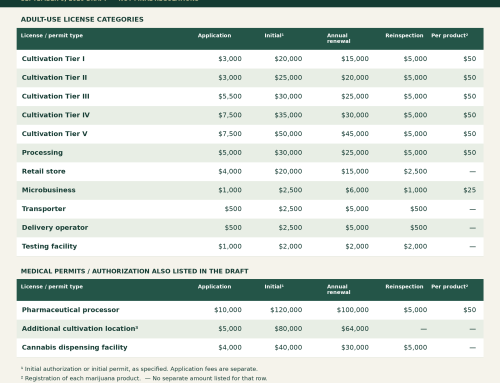
Task: Click Testing facility application fee $1,000
Action: [230, 246]
